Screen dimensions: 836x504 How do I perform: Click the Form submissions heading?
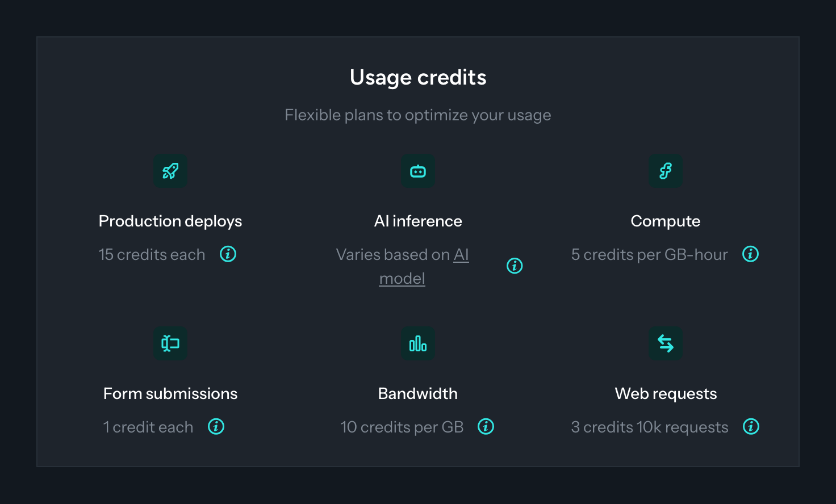[x=170, y=394]
